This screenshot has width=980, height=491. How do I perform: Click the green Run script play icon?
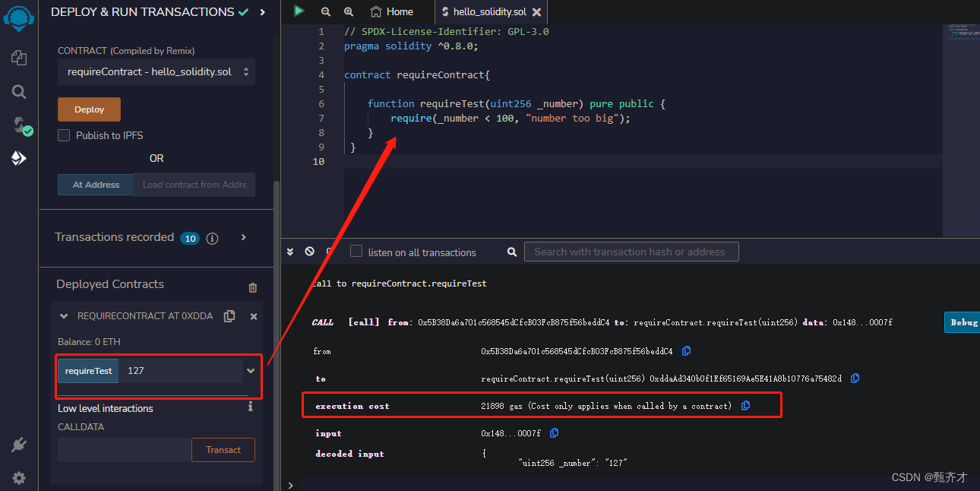tap(299, 11)
